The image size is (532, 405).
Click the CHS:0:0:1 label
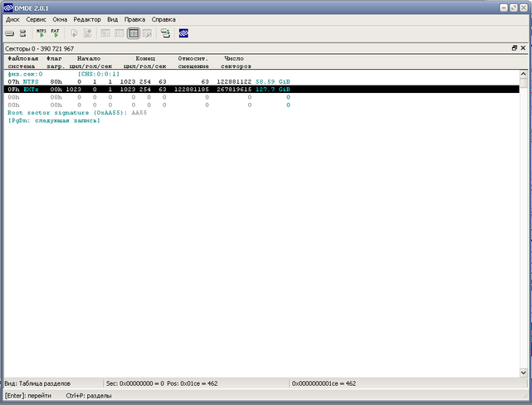(x=99, y=74)
